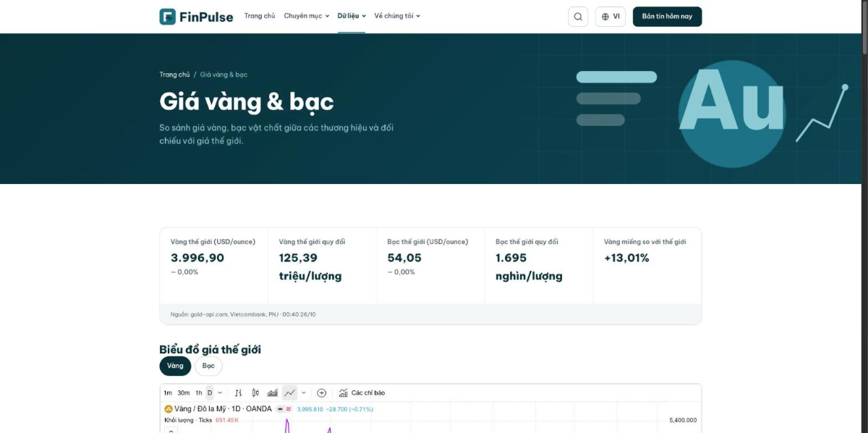
Task: Click the Khối lượng Ticks volume label
Action: tap(188, 420)
